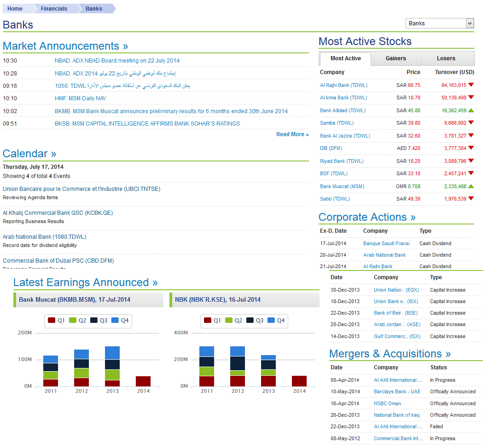
Task: Click red down arrow for Sabb
Action: 471,198
